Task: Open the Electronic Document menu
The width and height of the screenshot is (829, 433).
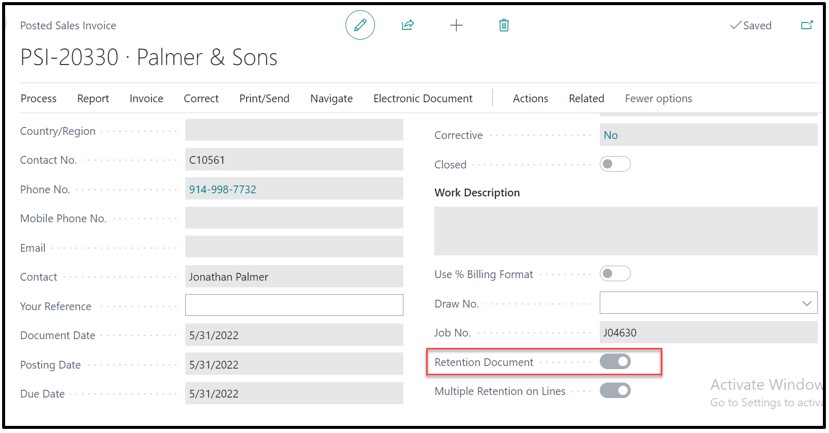Action: tap(423, 98)
